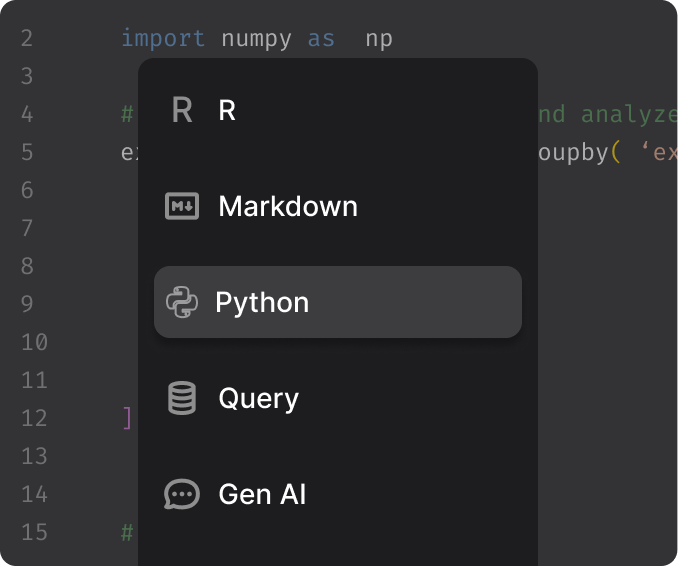
Task: Click the Python snake logo icon
Action: coord(181,302)
